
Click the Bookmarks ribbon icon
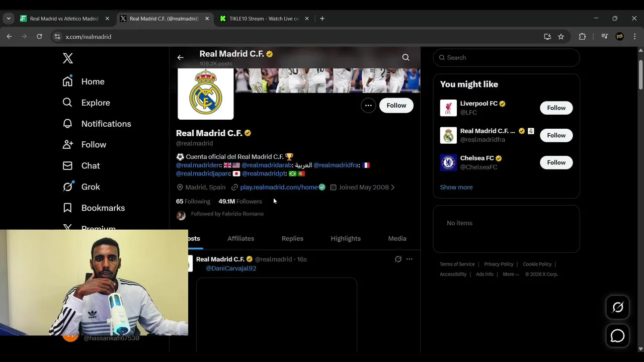tap(67, 208)
